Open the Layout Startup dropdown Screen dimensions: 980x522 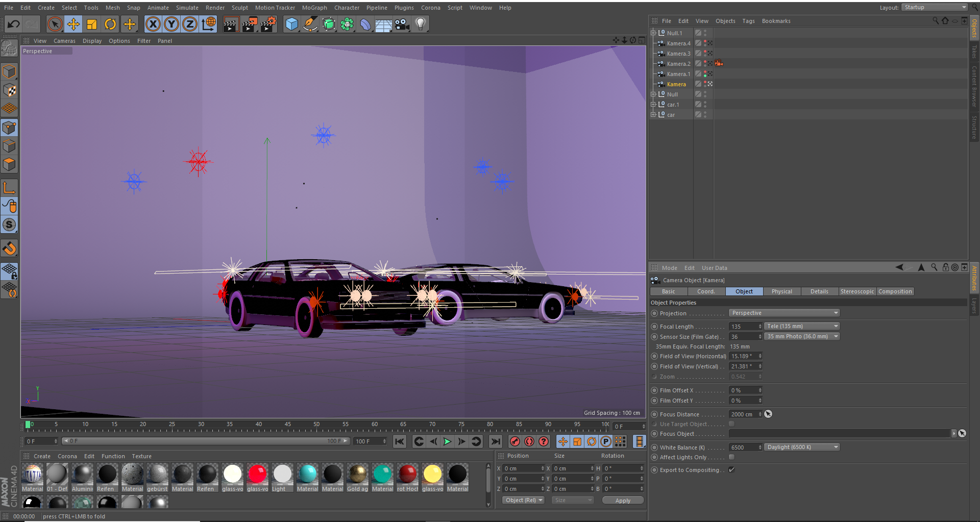935,7
